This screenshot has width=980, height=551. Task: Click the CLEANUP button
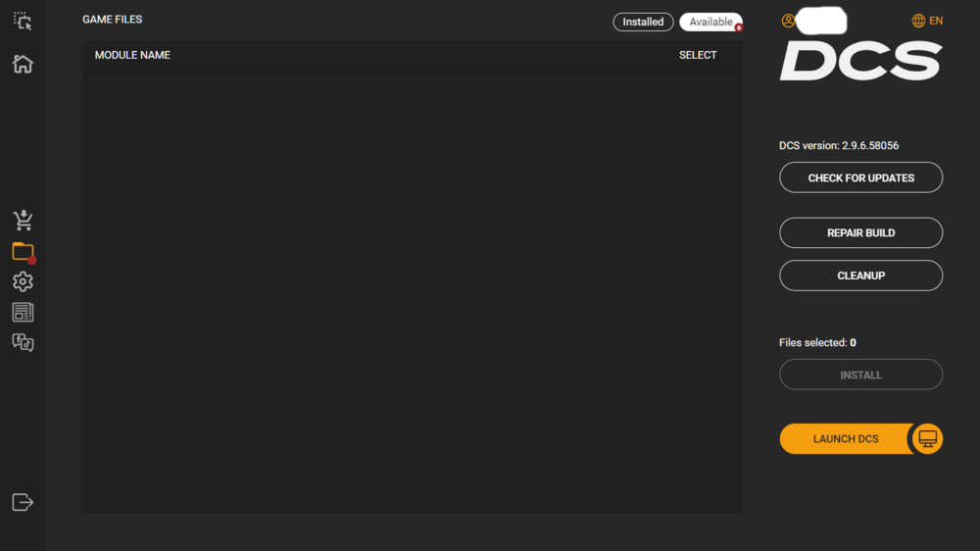point(860,275)
